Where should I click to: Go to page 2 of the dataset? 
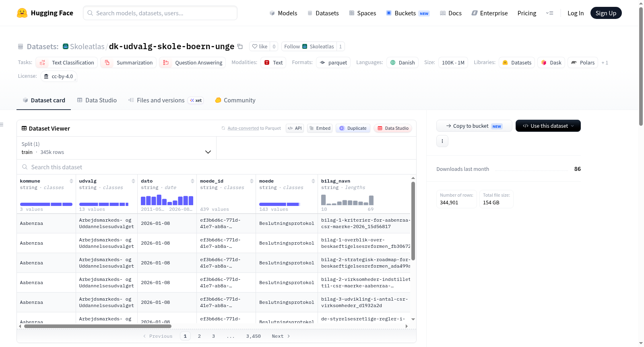199,336
